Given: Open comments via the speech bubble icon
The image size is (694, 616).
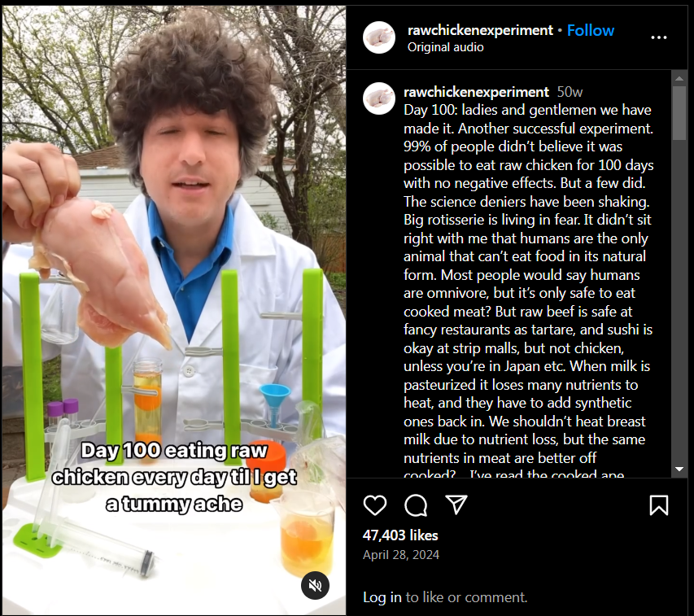Looking at the screenshot, I should (x=416, y=505).
